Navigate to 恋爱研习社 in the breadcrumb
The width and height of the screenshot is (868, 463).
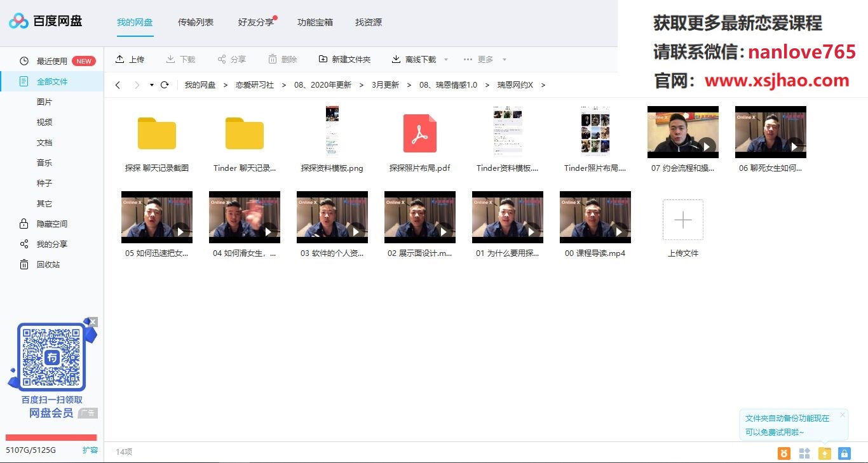tap(255, 84)
